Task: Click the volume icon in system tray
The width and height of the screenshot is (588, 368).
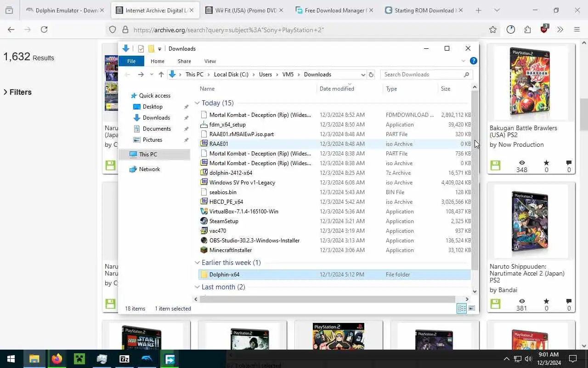Action: coord(528,359)
